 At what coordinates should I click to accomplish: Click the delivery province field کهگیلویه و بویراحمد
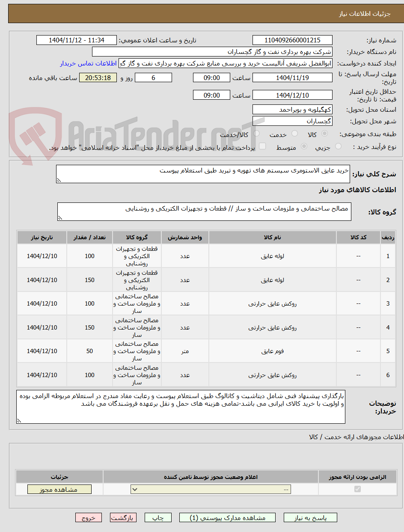pos(292,110)
